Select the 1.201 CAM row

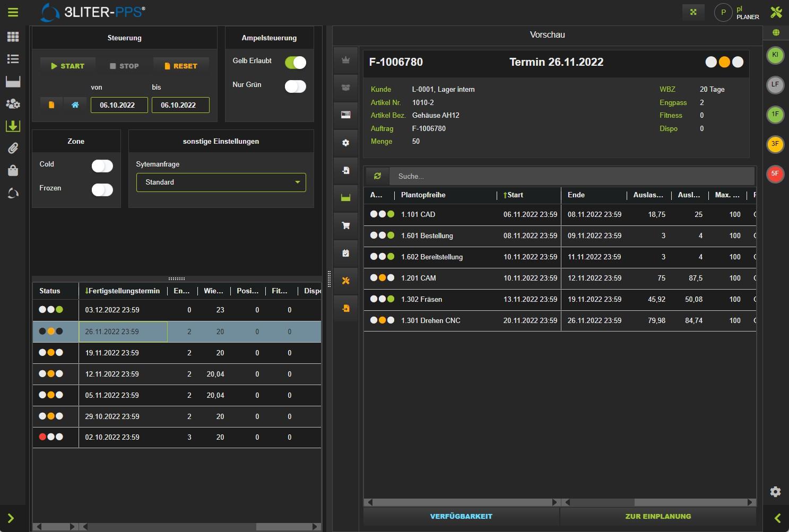[560, 278]
